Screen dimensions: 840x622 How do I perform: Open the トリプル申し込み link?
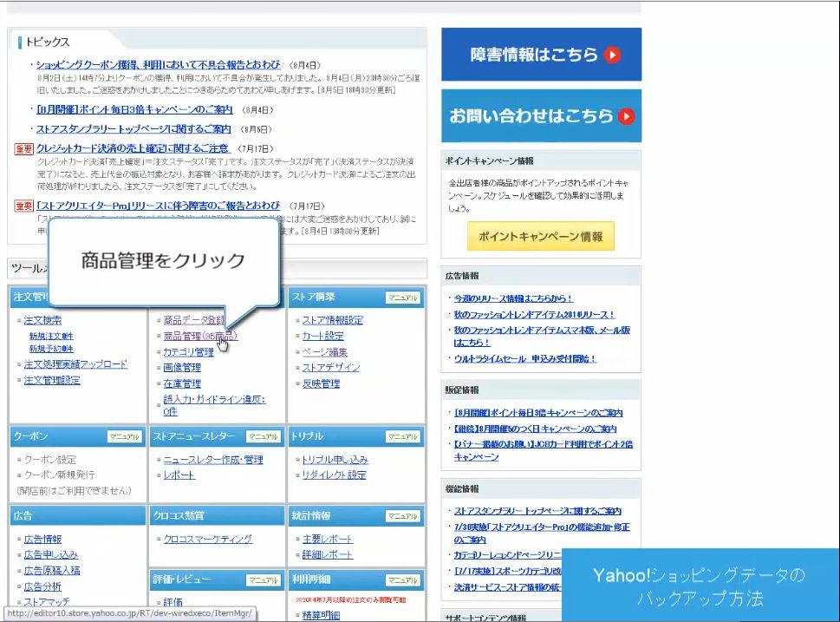tap(335, 460)
